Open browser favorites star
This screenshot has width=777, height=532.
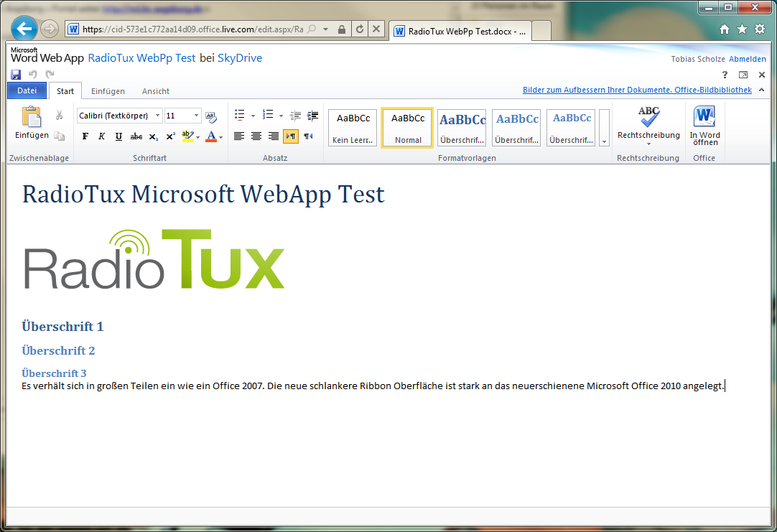click(x=743, y=29)
